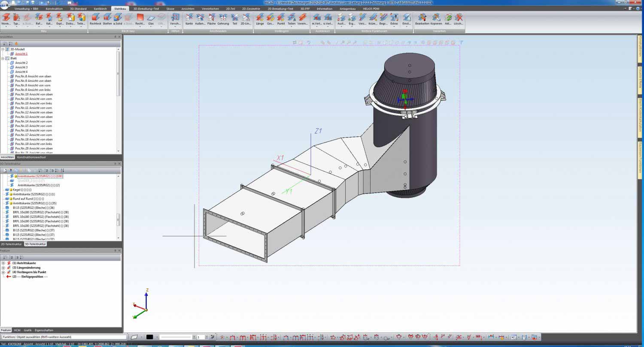
Task: Switch to the Kantblech ribbon tab
Action: 100,9
